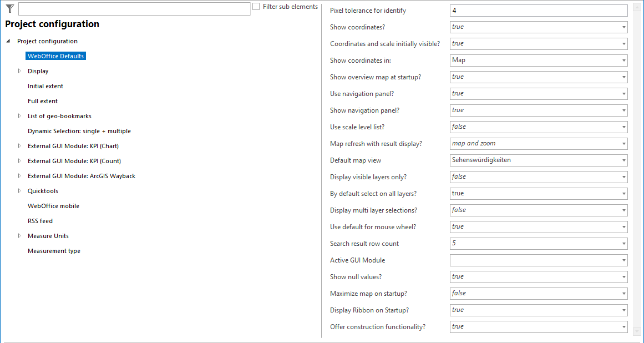Viewport: 644px width, 343px height.
Task: Open the Use scale level list dropdown
Action: click(623, 127)
